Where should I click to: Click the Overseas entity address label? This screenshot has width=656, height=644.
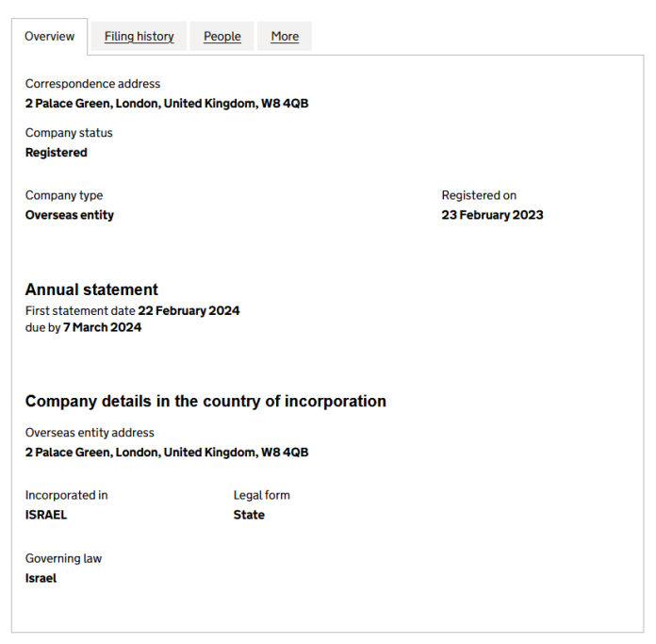[x=90, y=433]
